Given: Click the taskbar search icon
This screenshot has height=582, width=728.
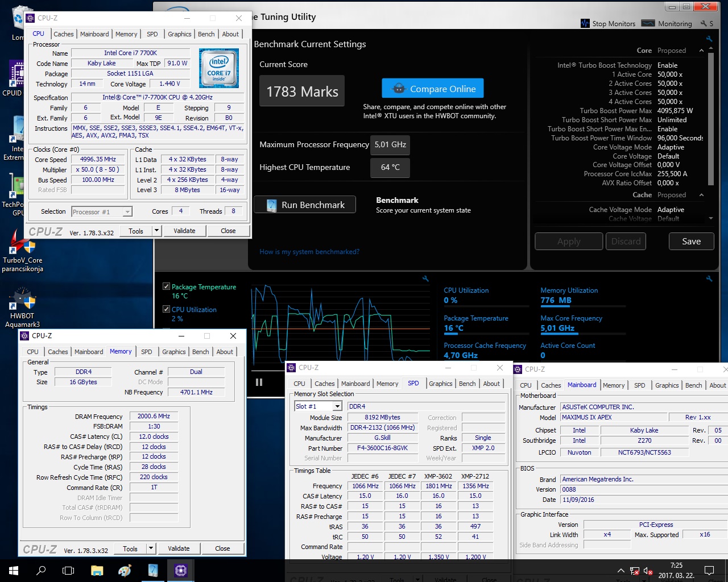Looking at the screenshot, I should (x=41, y=571).
